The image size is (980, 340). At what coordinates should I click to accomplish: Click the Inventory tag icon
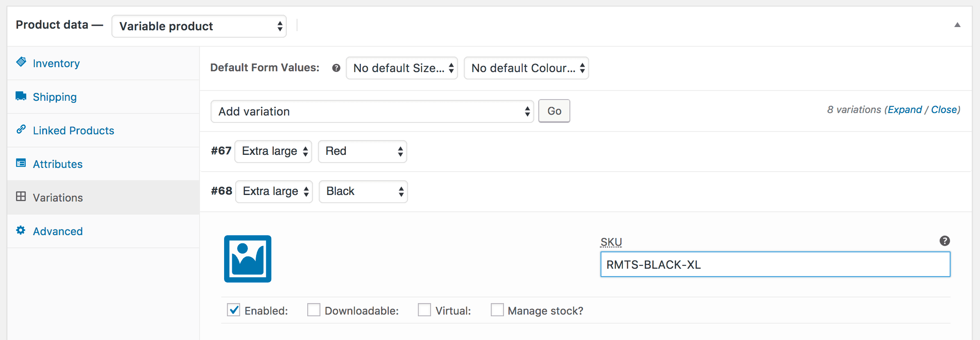point(21,62)
